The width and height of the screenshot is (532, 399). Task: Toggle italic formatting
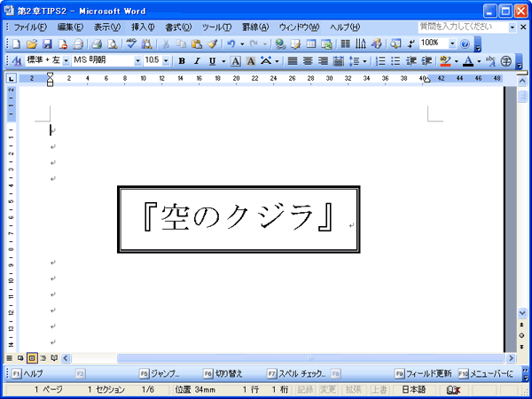coord(197,61)
